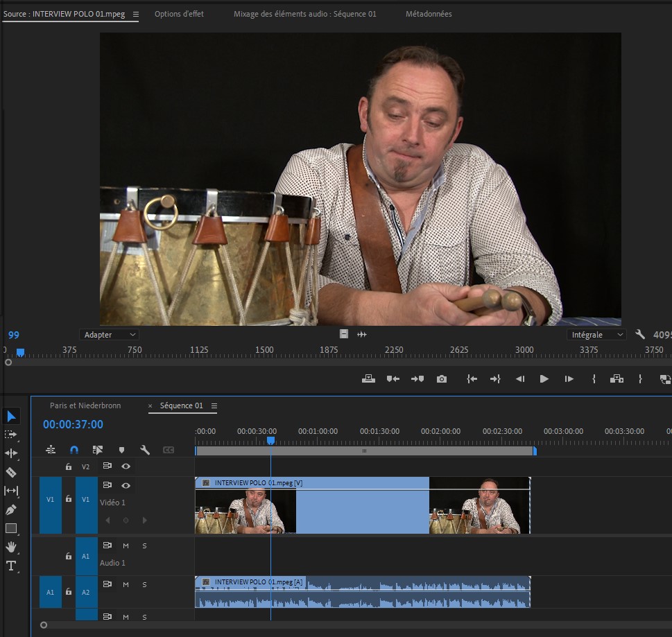Toggle V2 track targeting
672x637 pixels.
86,466
